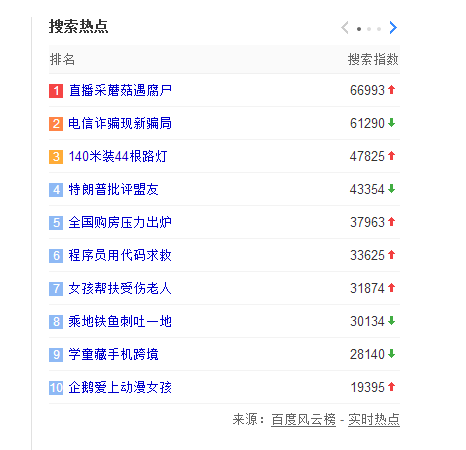Select the second pagination dot

pyautogui.click(x=369, y=29)
